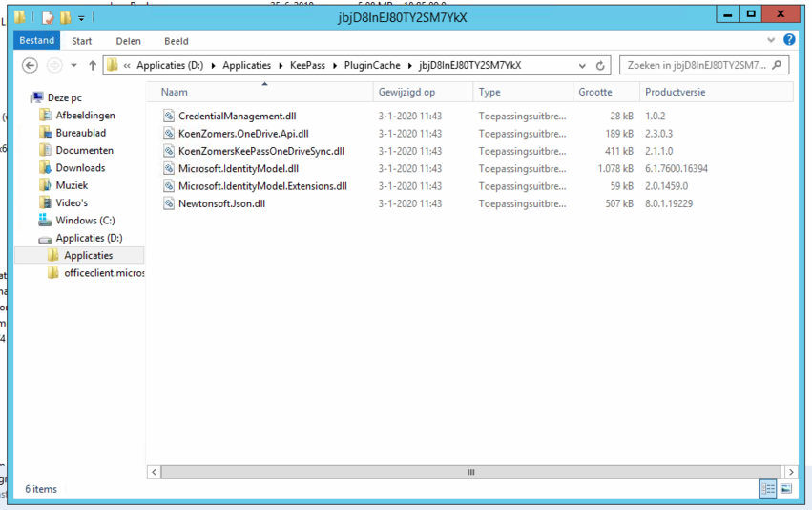Select KoenZomersKeePassOneDriveSync.dll file icon
Image resolution: width=812 pixels, height=510 pixels.
pos(169,151)
